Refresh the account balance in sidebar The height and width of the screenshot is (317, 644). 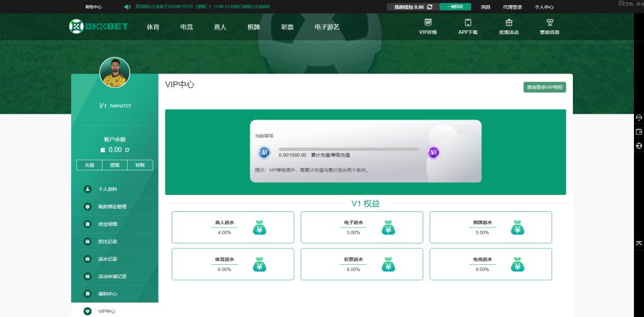(x=128, y=150)
